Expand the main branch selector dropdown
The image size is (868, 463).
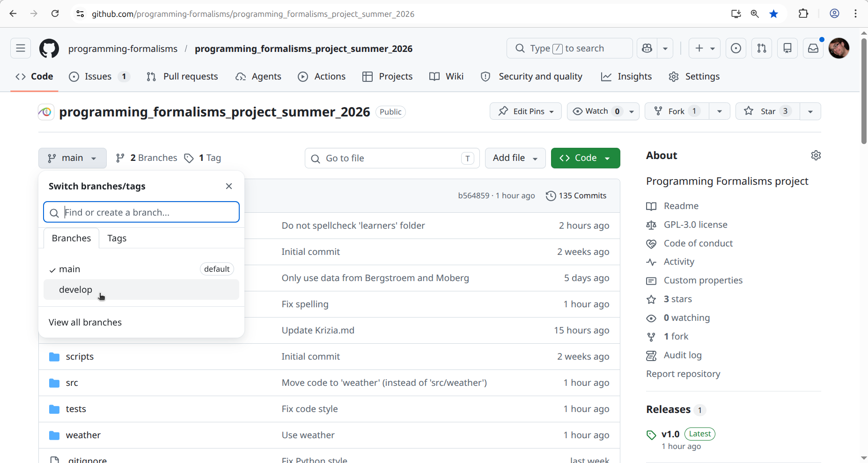point(73,158)
